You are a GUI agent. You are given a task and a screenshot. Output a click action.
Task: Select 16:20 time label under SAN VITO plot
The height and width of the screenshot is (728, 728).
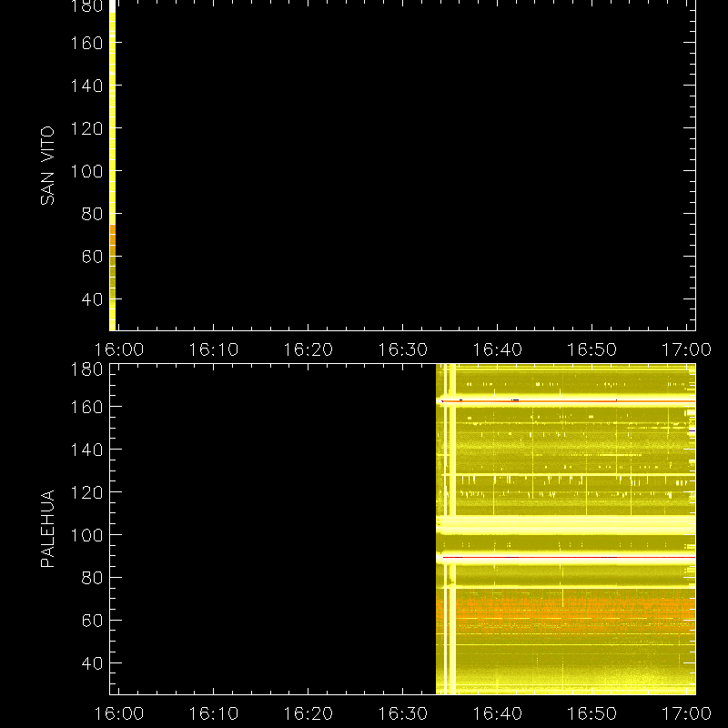308,349
